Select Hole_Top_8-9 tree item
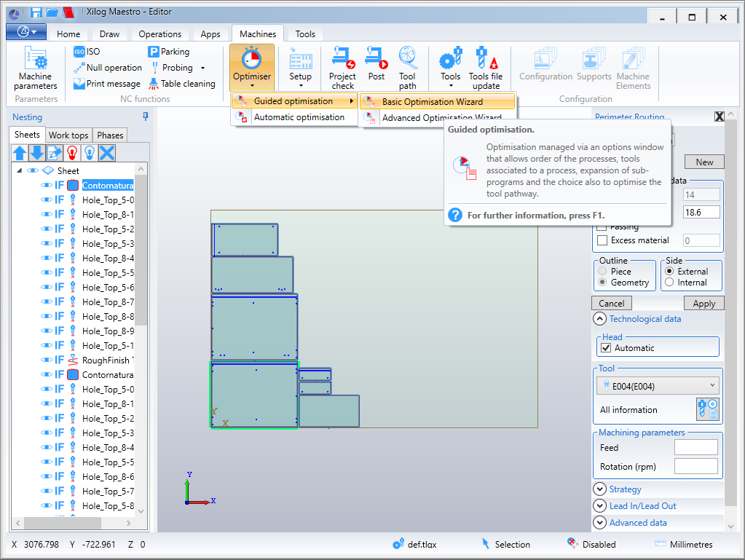 tap(108, 331)
